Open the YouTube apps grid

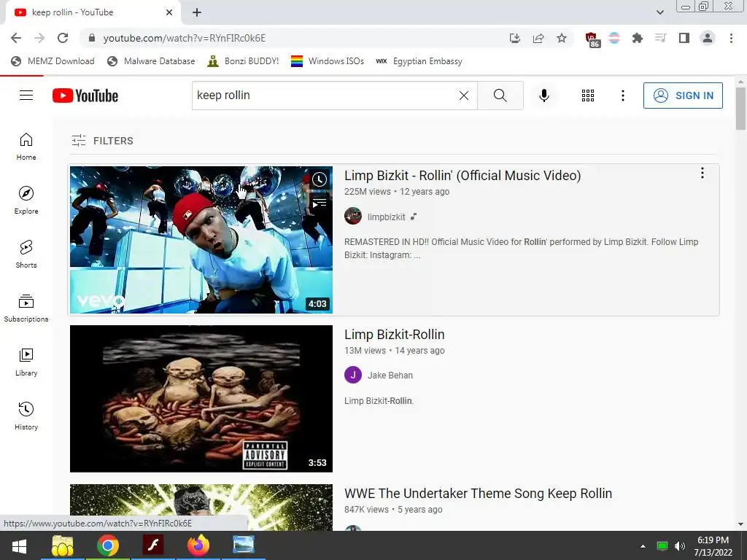click(x=588, y=96)
